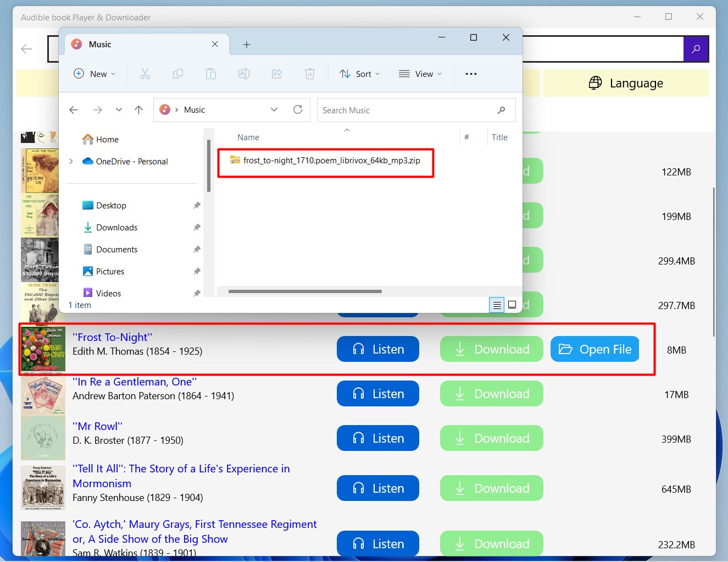Image resolution: width=728 pixels, height=562 pixels.
Task: Unpin Pictures from quick access
Action: coord(197,271)
